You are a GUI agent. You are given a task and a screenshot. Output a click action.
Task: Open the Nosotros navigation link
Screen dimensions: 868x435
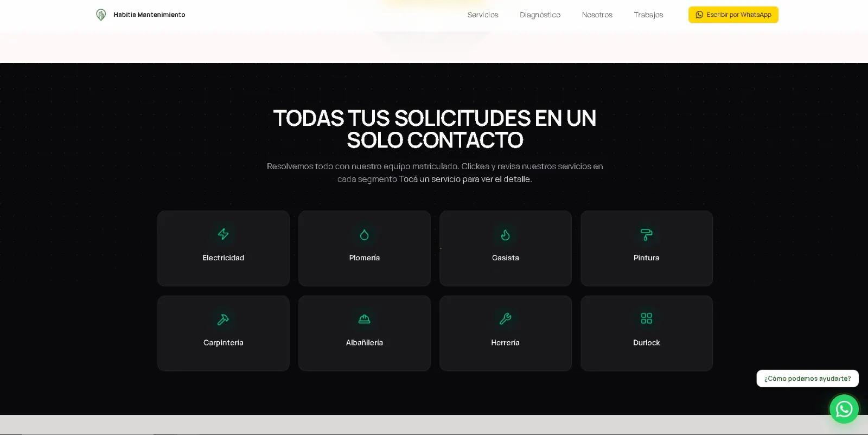coord(597,15)
